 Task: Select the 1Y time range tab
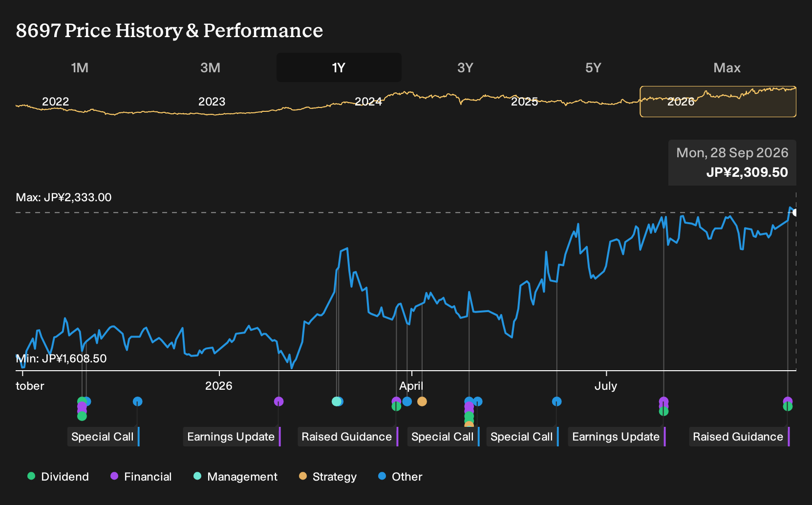339,67
